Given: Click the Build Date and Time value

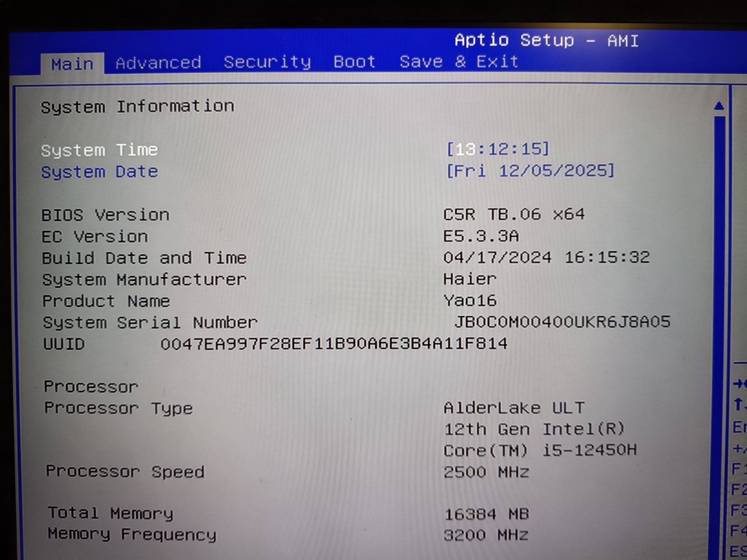Looking at the screenshot, I should [x=546, y=257].
